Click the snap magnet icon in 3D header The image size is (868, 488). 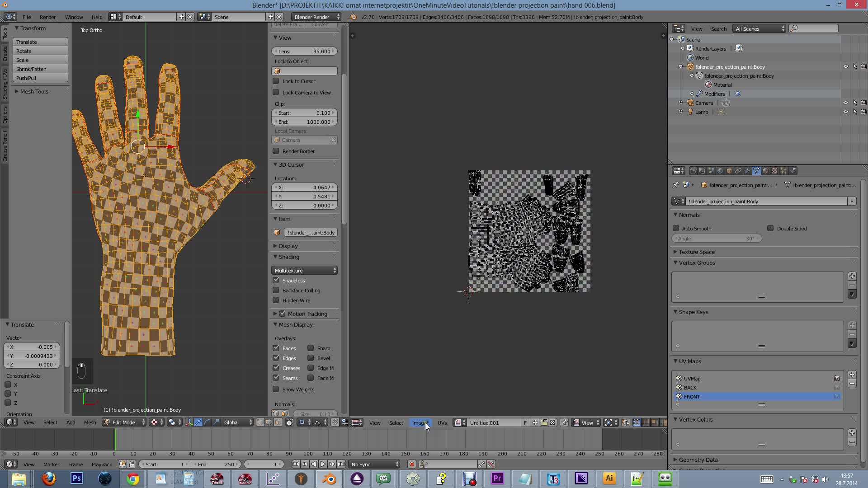pos(335,422)
